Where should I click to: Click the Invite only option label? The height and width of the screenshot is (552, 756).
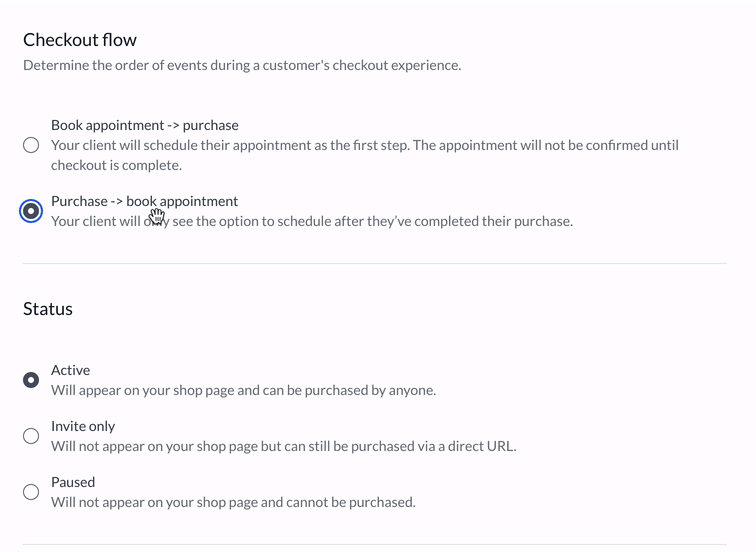click(x=83, y=426)
